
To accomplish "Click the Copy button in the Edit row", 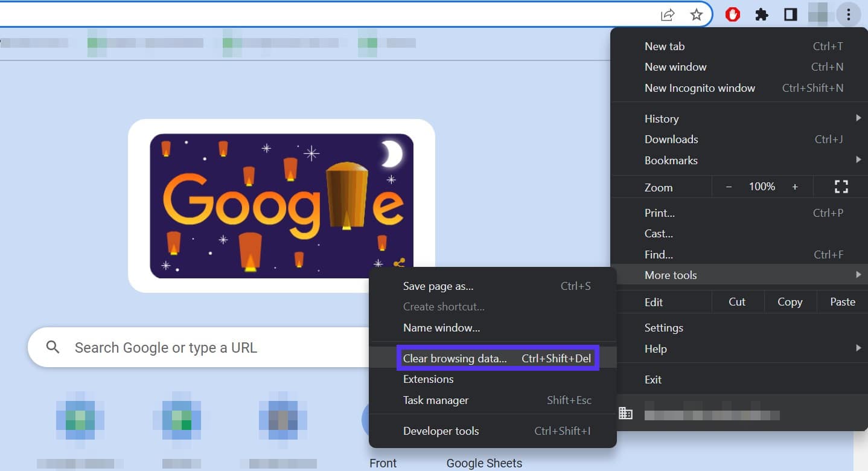I will 790,301.
